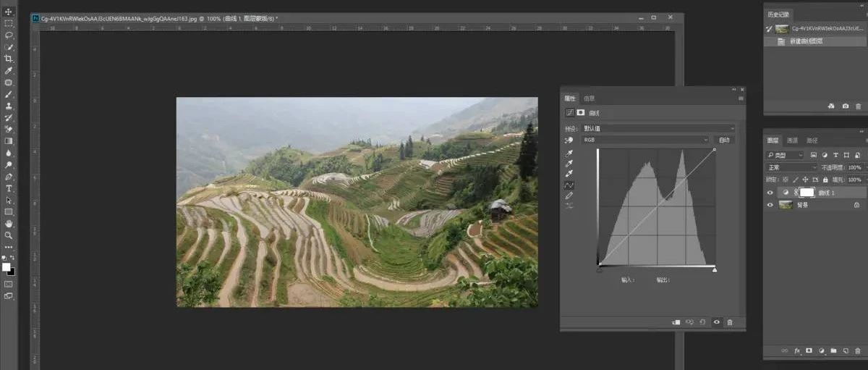
Task: Toggle visibility of the 背景 layer
Action: 771,205
